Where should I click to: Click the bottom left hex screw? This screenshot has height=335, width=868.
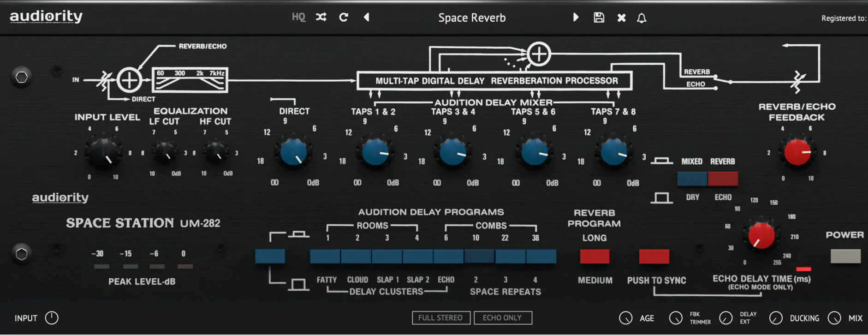pos(22,254)
